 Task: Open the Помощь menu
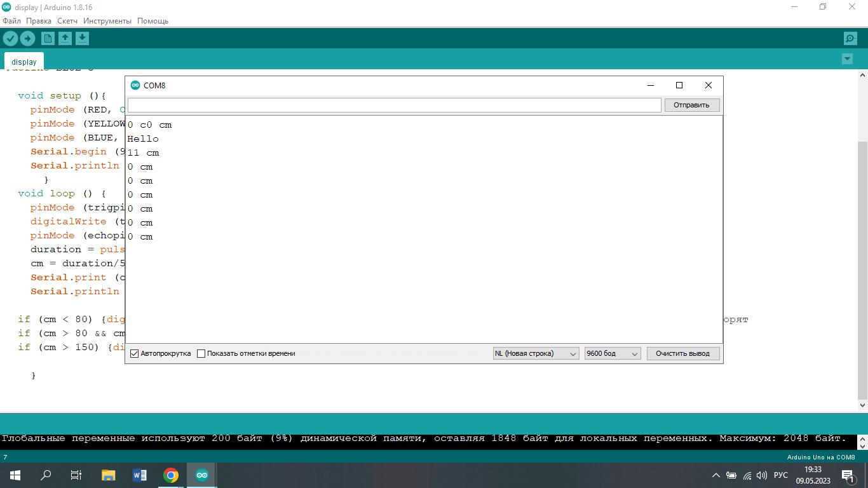[153, 21]
